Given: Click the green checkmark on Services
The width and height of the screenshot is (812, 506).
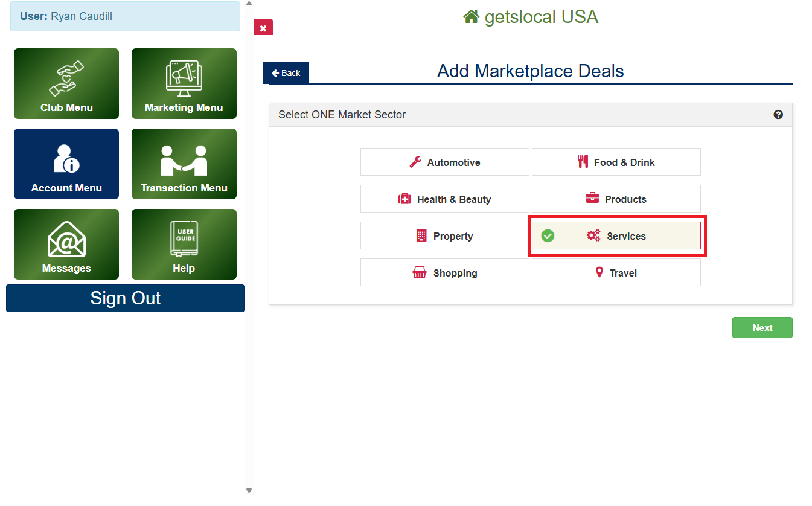Looking at the screenshot, I should [548, 236].
